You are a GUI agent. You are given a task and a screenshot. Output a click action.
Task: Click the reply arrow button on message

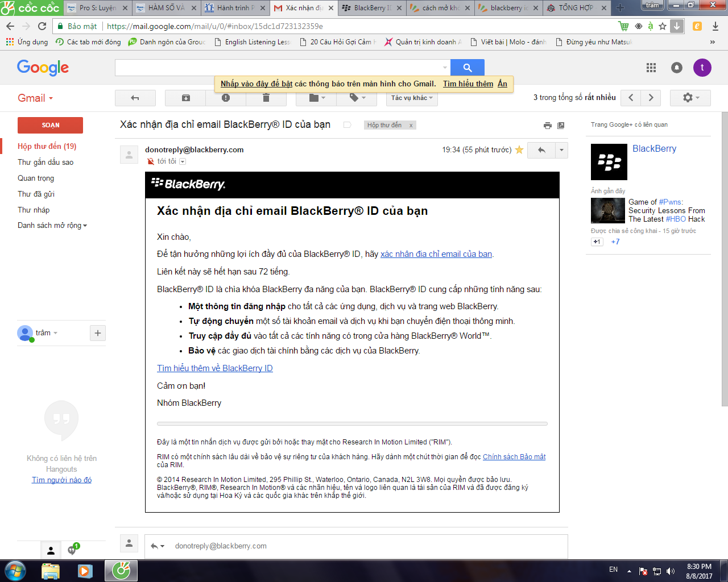(x=541, y=150)
